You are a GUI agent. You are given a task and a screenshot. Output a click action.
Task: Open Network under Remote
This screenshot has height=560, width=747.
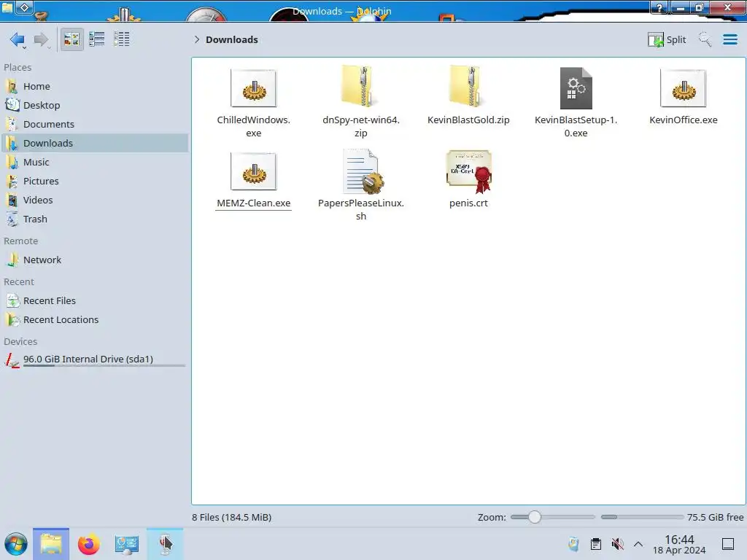[x=94, y=260]
